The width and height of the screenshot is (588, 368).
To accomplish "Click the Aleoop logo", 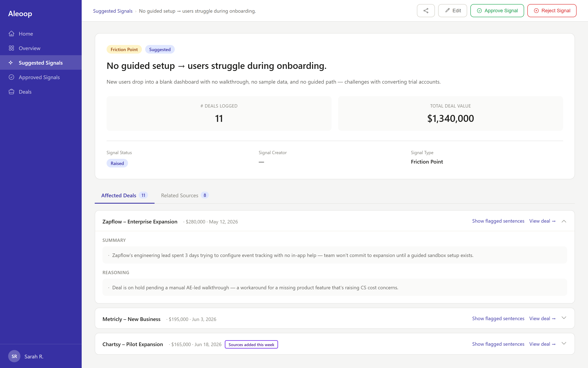I will coord(20,14).
